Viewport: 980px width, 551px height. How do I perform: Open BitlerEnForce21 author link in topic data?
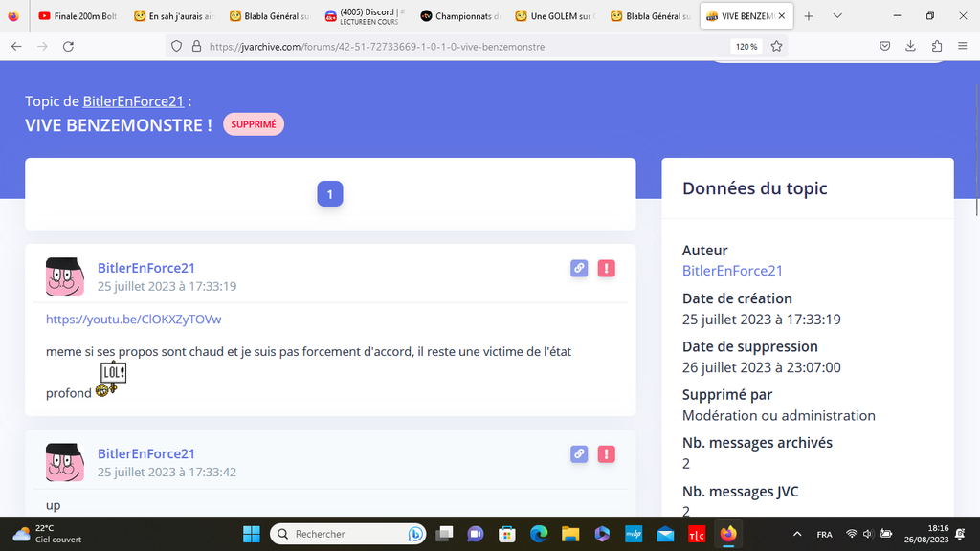(x=732, y=271)
